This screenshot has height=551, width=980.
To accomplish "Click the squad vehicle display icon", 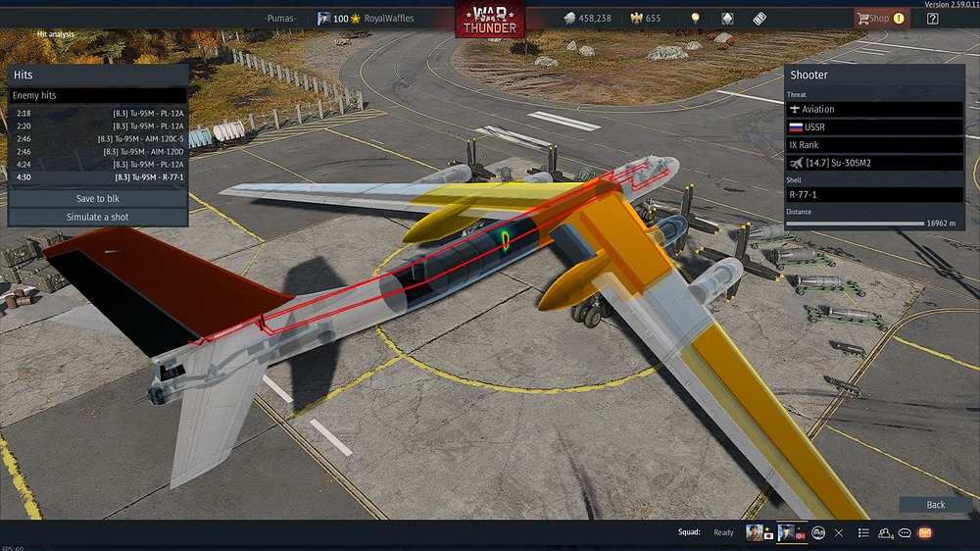I will tap(817, 533).
